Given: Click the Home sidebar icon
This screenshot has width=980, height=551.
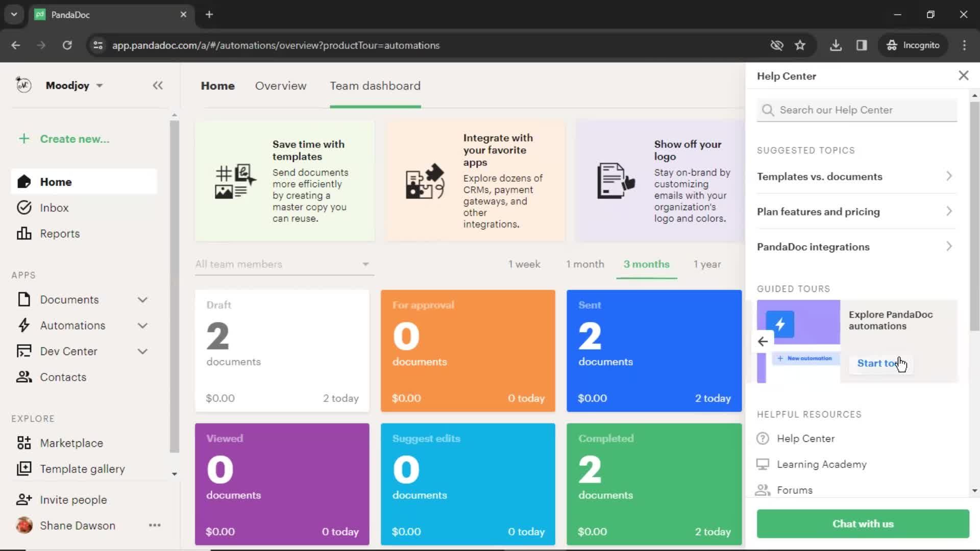Looking at the screenshot, I should pos(23,182).
